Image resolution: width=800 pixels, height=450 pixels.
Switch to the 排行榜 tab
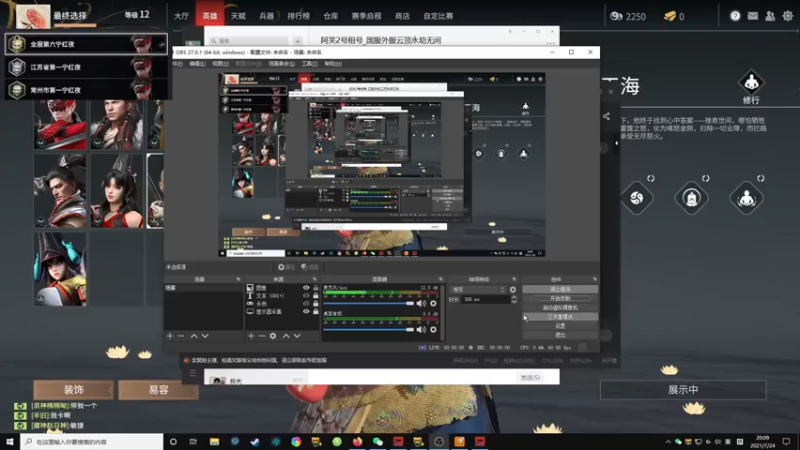coord(298,16)
